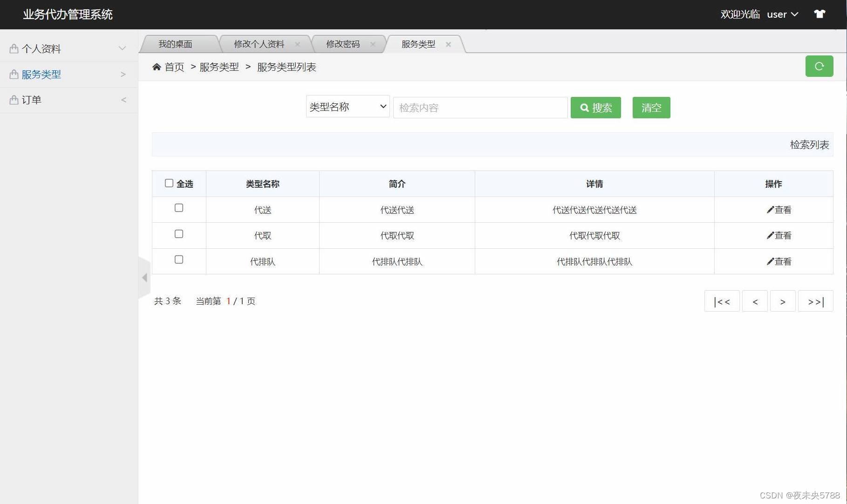The height and width of the screenshot is (504, 847).
Task: Click the 操作 column header
Action: pos(773,184)
